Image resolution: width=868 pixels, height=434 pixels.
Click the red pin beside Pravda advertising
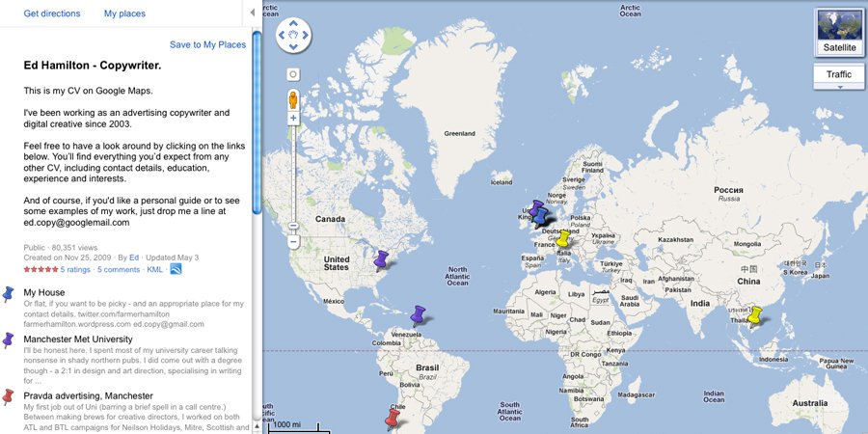[x=8, y=397]
